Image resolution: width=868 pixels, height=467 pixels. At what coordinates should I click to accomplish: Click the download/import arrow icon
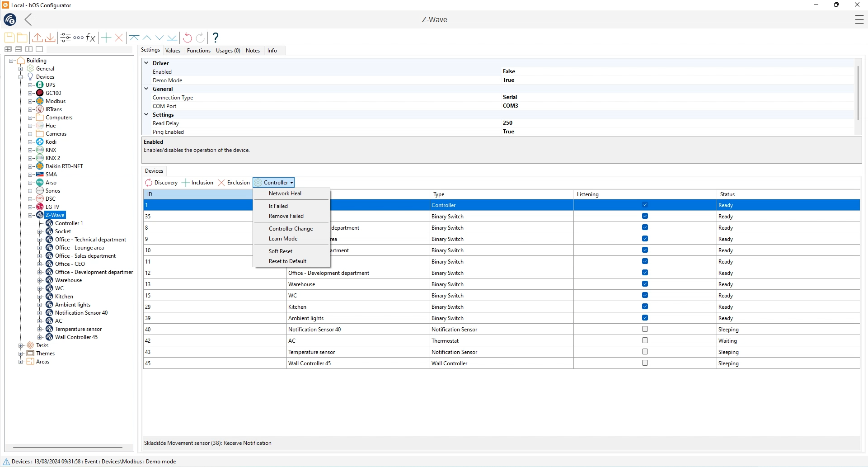pos(50,38)
